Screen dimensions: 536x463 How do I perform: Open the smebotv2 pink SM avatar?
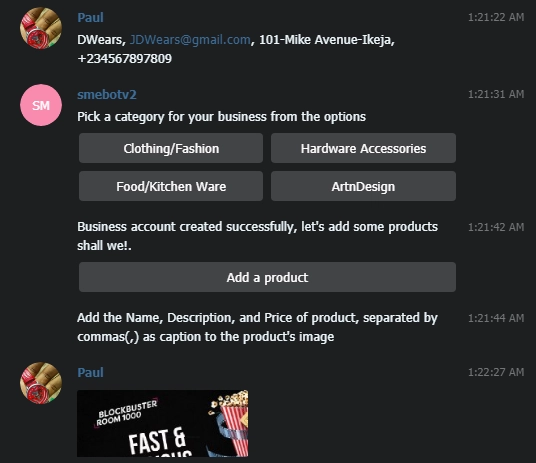tap(41, 105)
